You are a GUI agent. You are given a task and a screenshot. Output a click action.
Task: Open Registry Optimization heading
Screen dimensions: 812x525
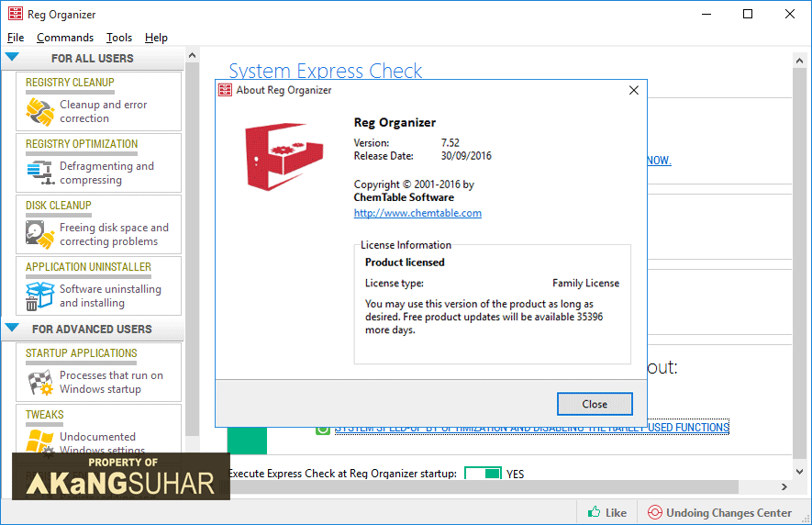82,143
